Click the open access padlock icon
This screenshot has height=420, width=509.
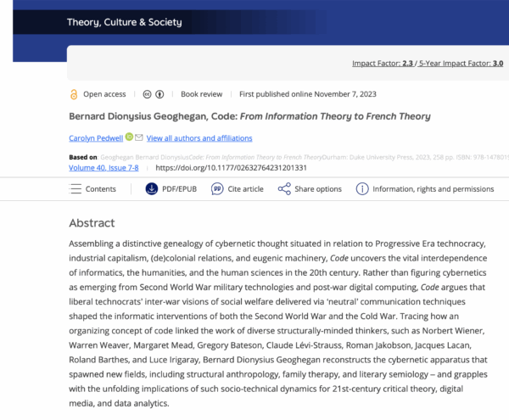[74, 93]
